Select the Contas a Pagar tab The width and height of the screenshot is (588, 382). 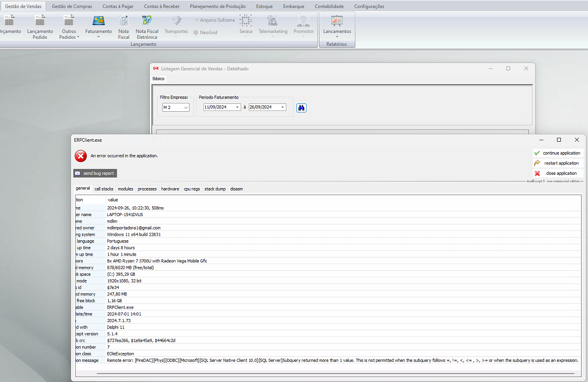[118, 6]
